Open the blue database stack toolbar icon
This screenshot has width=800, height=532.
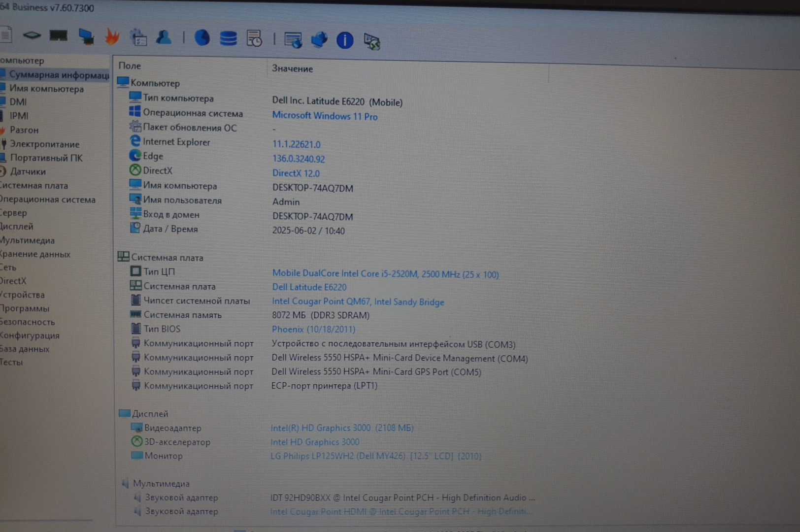(228, 38)
